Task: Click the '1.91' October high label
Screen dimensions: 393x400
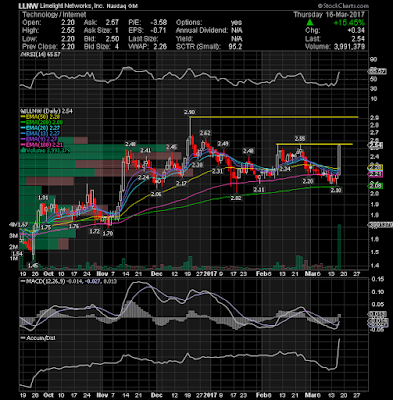Action: pyautogui.click(x=43, y=197)
